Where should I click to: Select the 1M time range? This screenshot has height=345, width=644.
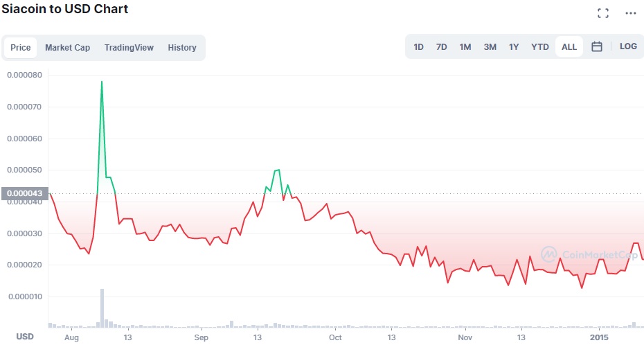(x=465, y=47)
